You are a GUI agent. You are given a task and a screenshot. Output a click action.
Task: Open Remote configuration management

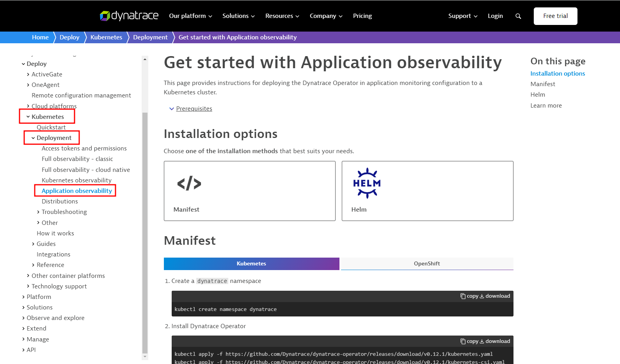coord(81,95)
